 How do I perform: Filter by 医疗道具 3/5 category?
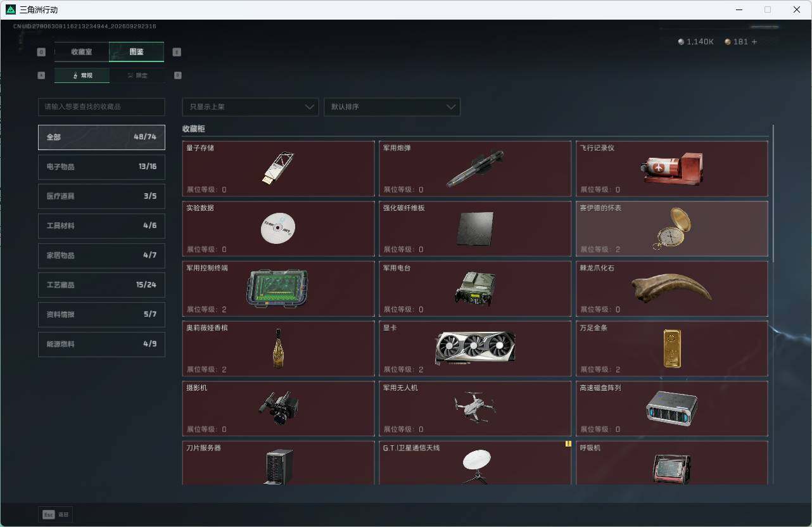point(101,196)
